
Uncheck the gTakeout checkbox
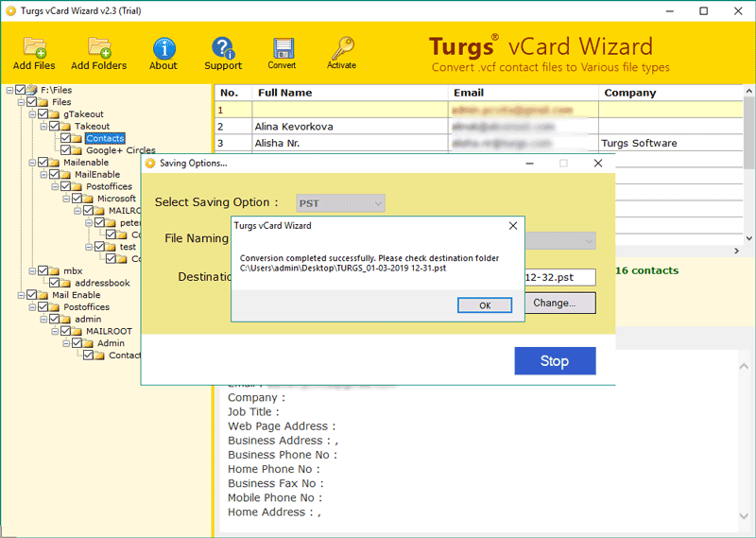[43, 113]
